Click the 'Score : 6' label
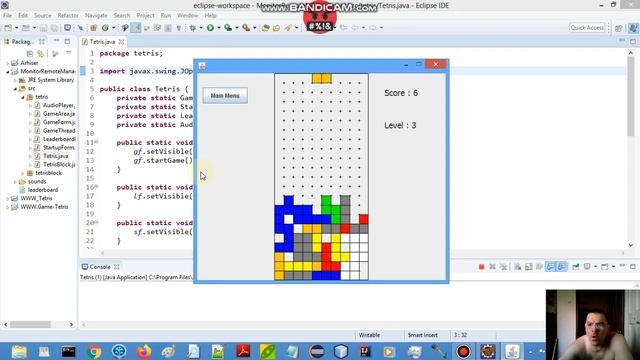This screenshot has height=360, width=640. (x=401, y=93)
